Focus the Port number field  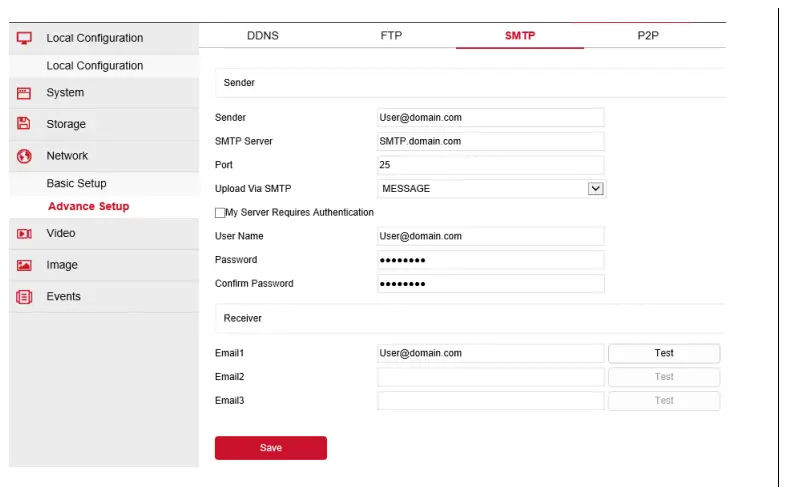[490, 165]
